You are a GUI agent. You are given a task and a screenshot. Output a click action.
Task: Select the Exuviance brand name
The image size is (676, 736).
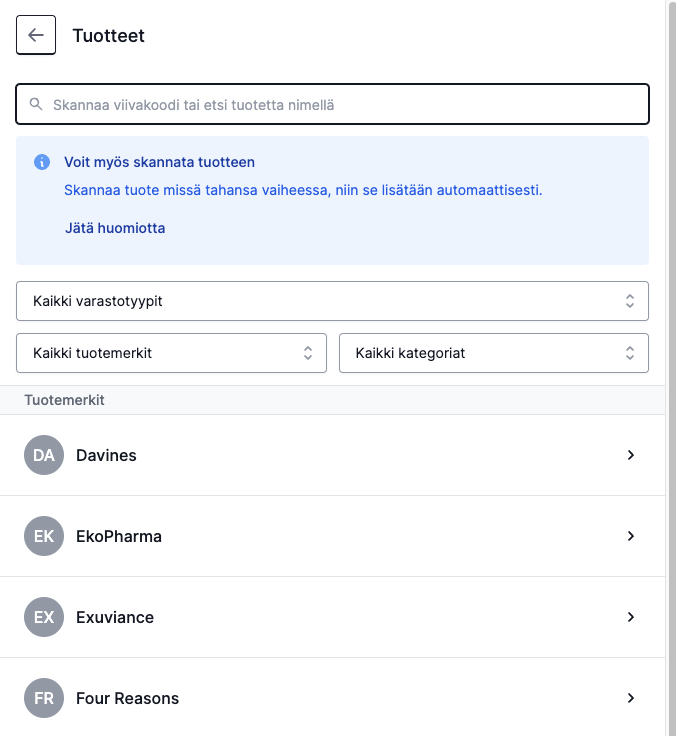click(115, 617)
